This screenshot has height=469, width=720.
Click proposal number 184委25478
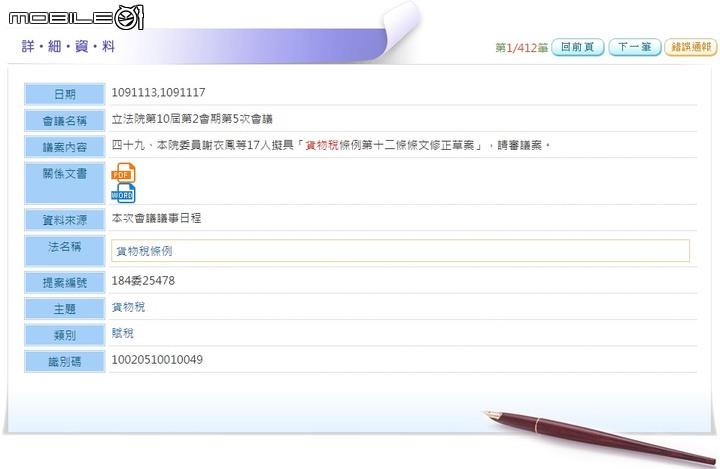click(x=143, y=281)
